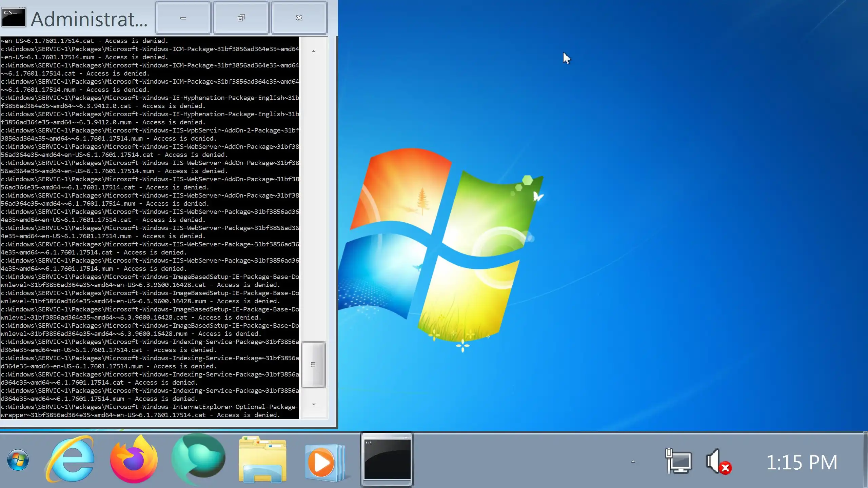Open the Start menu orb
The width and height of the screenshot is (868, 488).
(x=18, y=460)
